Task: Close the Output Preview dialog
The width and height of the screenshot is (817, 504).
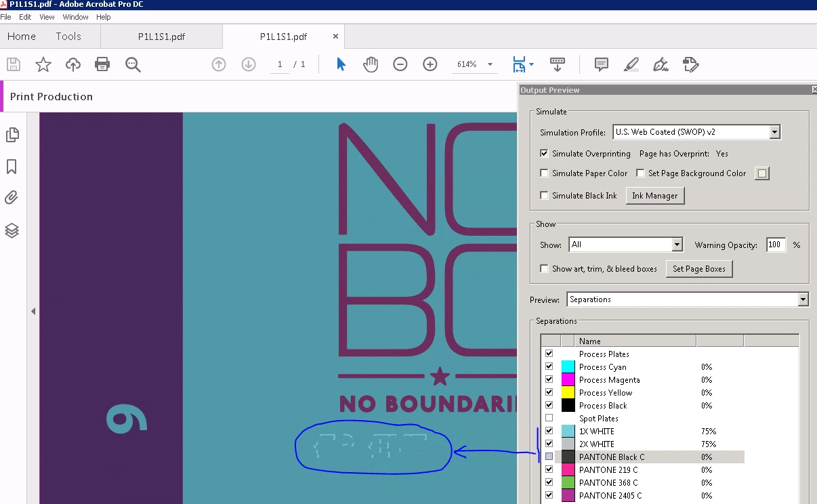Action: 814,89
